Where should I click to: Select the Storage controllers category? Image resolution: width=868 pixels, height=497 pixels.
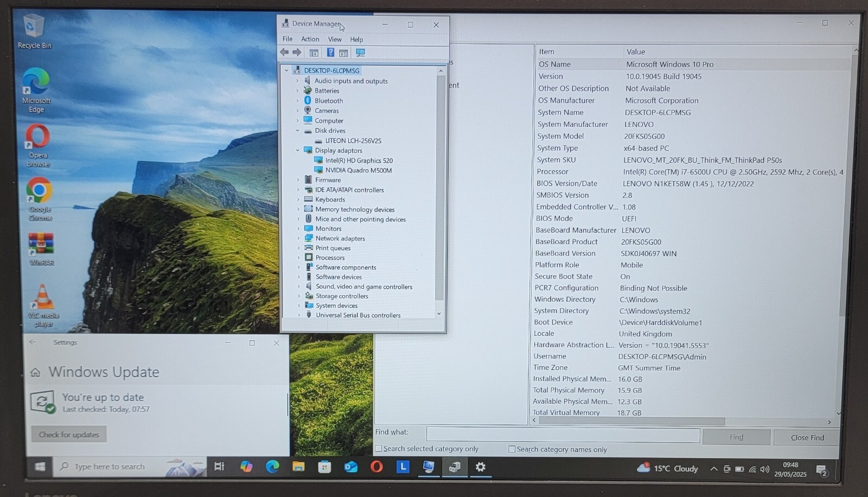pyautogui.click(x=342, y=296)
